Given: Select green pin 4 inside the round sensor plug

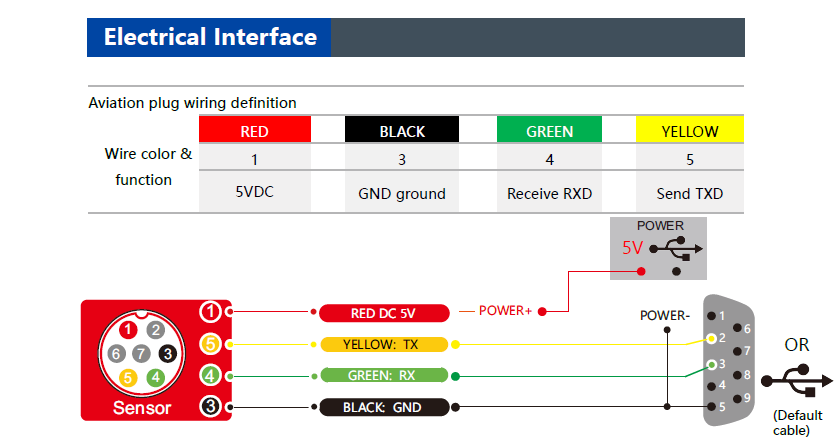Looking at the screenshot, I should [155, 377].
